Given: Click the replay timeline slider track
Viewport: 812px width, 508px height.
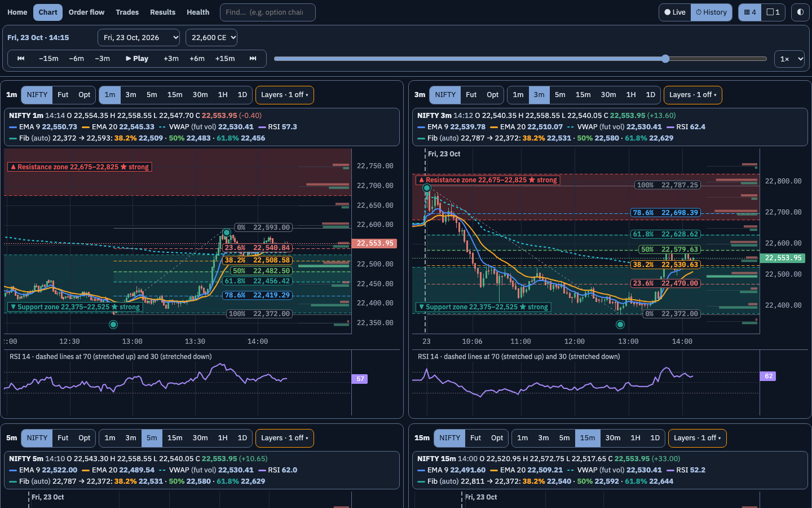Looking at the screenshot, I should (520, 59).
